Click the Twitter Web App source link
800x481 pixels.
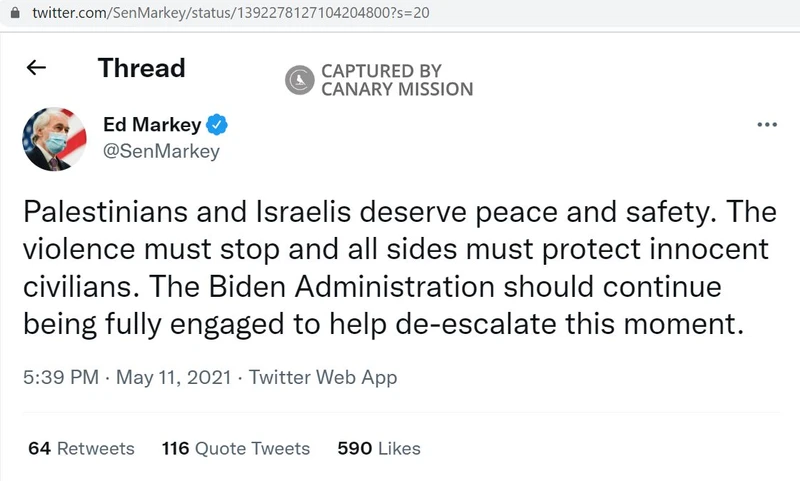[x=323, y=377]
